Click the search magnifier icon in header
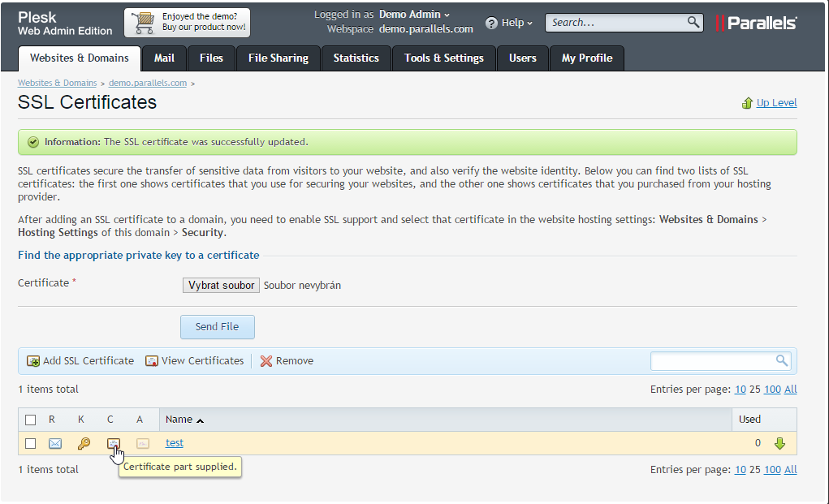The image size is (829, 504). pyautogui.click(x=693, y=22)
